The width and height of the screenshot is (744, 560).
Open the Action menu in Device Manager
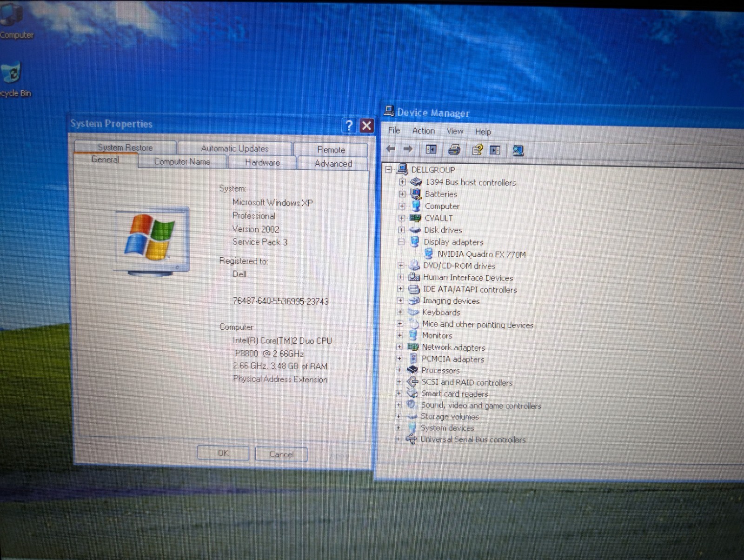(423, 131)
